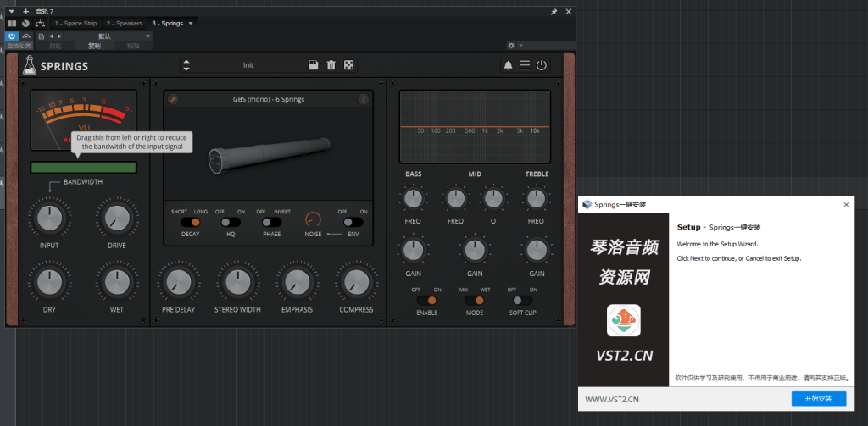This screenshot has height=426, width=868.
Task: Expand the insert tabs dropdown arrow
Action: pyautogui.click(x=191, y=23)
